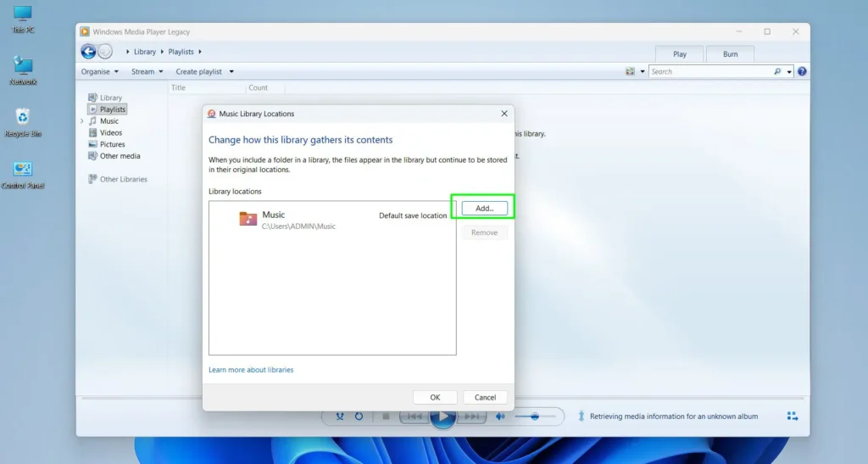Toggle repeat playback
This screenshot has height=464, width=868.
pos(359,416)
